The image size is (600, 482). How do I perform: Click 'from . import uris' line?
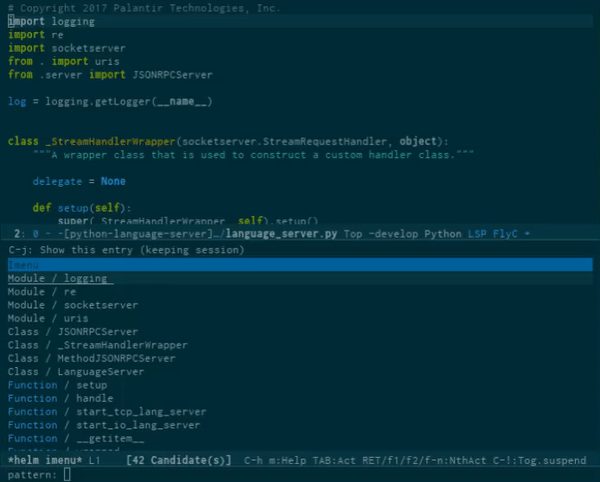[x=64, y=62]
